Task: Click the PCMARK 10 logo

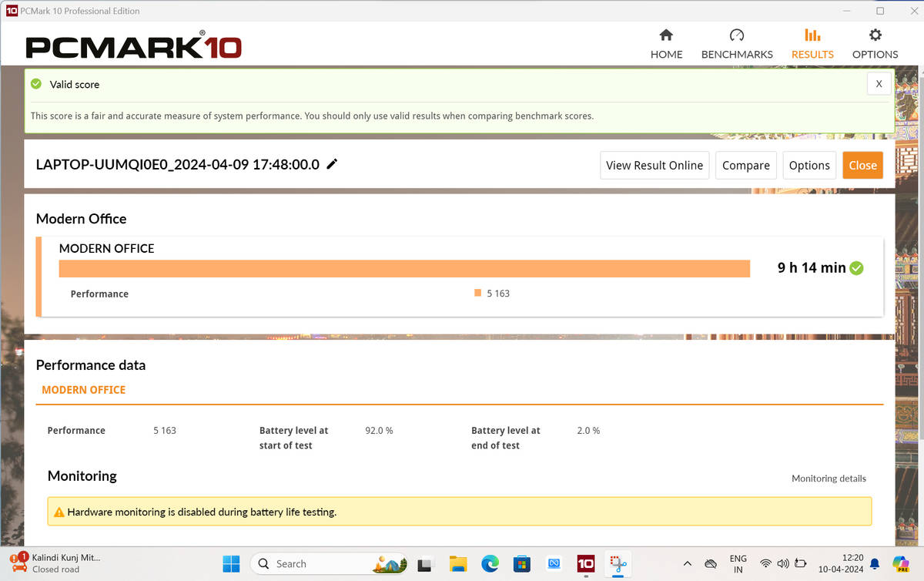Action: [134, 46]
